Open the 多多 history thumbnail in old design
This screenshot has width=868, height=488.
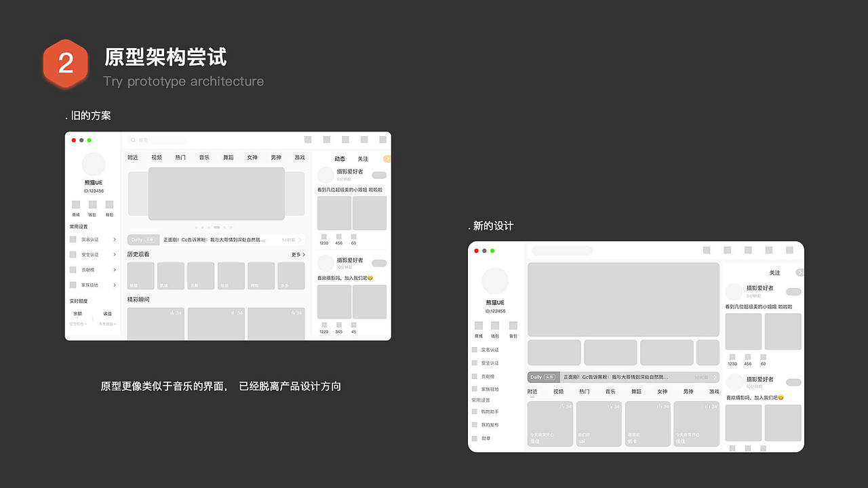(x=291, y=276)
